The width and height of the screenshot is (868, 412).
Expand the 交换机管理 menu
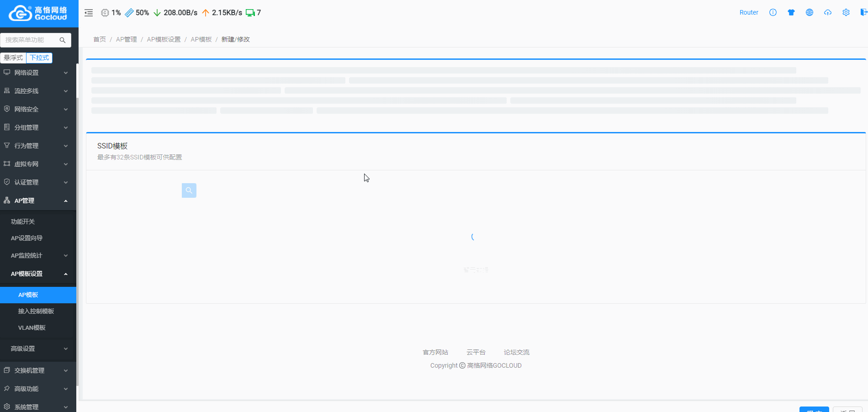38,370
